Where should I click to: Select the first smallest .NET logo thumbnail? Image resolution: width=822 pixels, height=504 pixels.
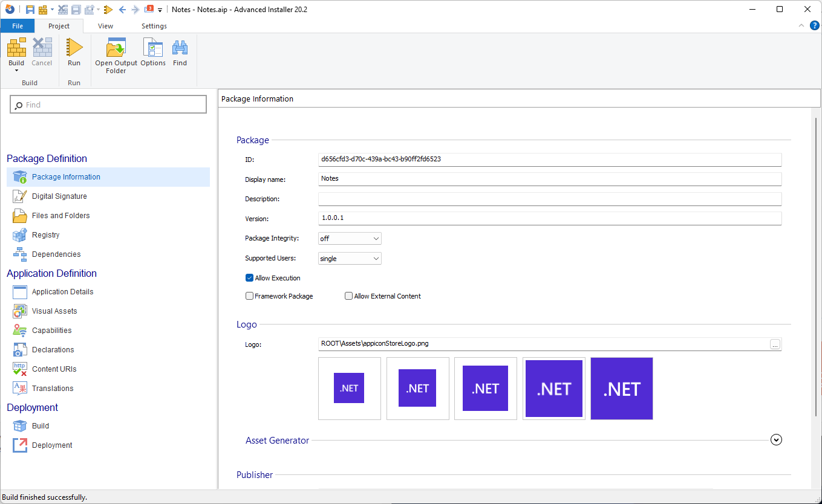coord(350,389)
